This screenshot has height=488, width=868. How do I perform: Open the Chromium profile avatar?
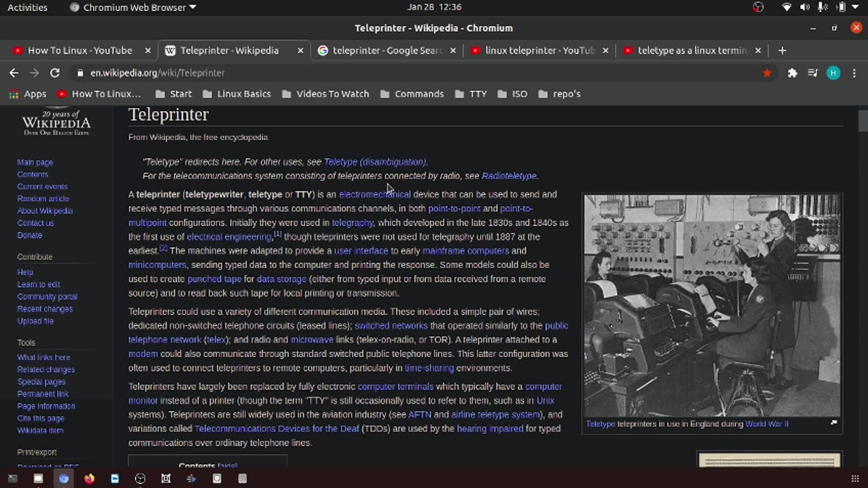pos(833,73)
